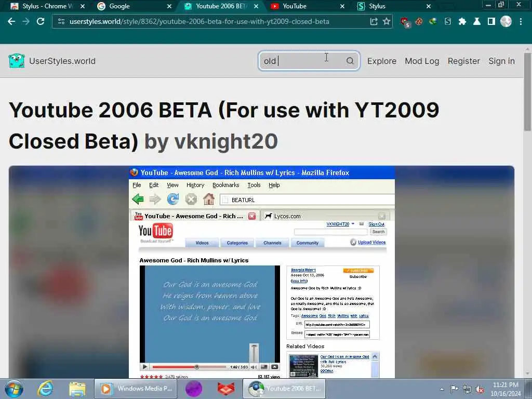
Task: Open the red fox taskbar app
Action: (226, 389)
